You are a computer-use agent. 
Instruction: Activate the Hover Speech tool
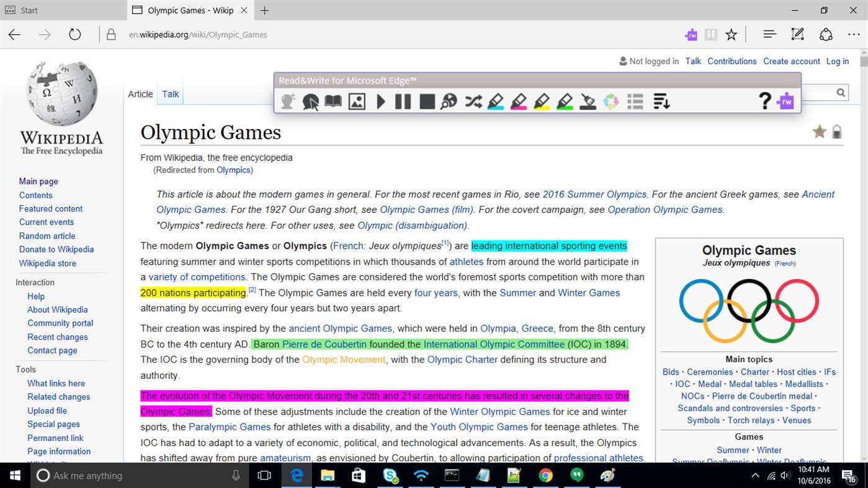[310, 101]
